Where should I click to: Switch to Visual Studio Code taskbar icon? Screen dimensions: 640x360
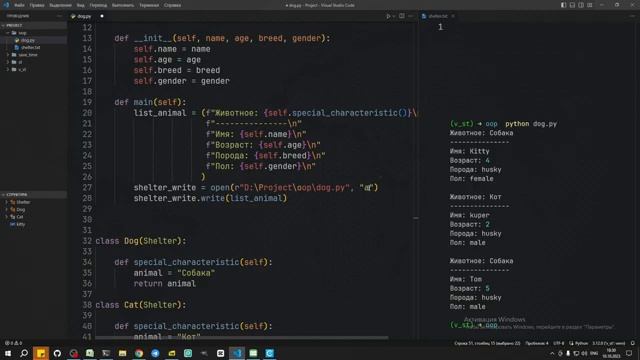(237, 353)
